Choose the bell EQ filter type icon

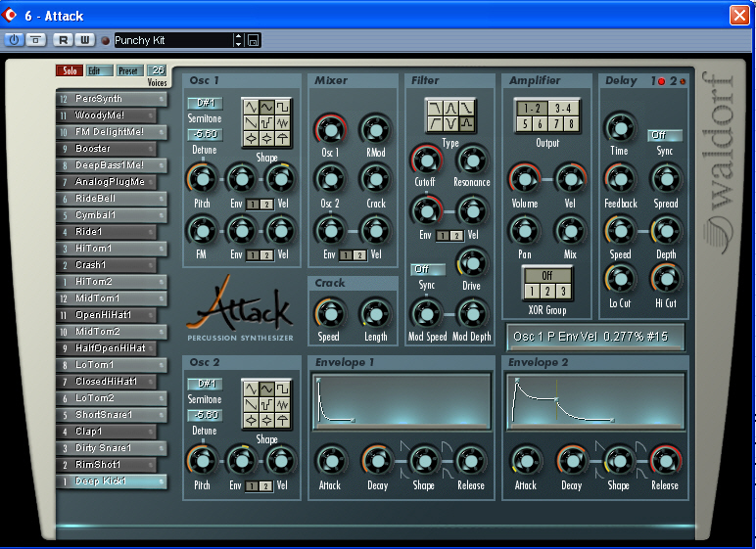pyautogui.click(x=467, y=124)
